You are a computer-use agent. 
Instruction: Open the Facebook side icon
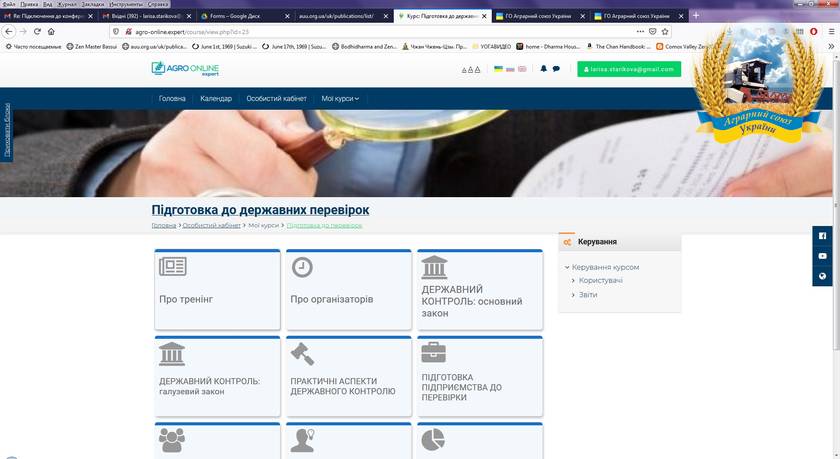tap(822, 236)
